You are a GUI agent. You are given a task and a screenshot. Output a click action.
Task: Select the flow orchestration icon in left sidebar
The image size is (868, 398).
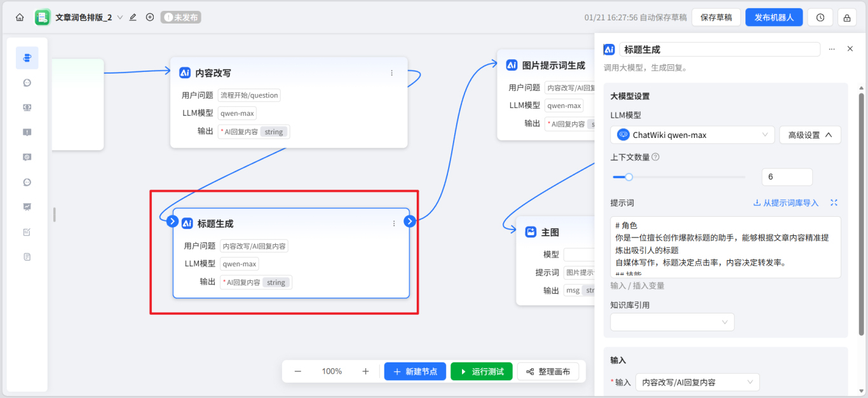point(27,57)
